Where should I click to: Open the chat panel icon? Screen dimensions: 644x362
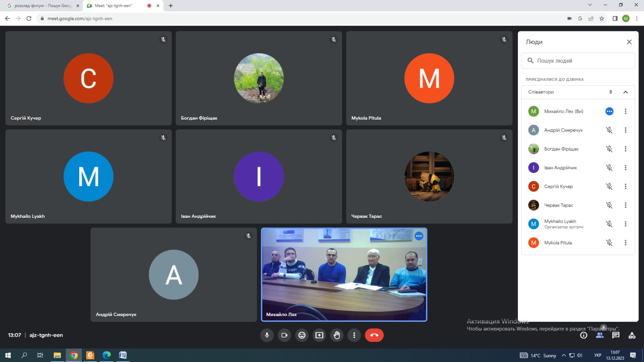616,335
